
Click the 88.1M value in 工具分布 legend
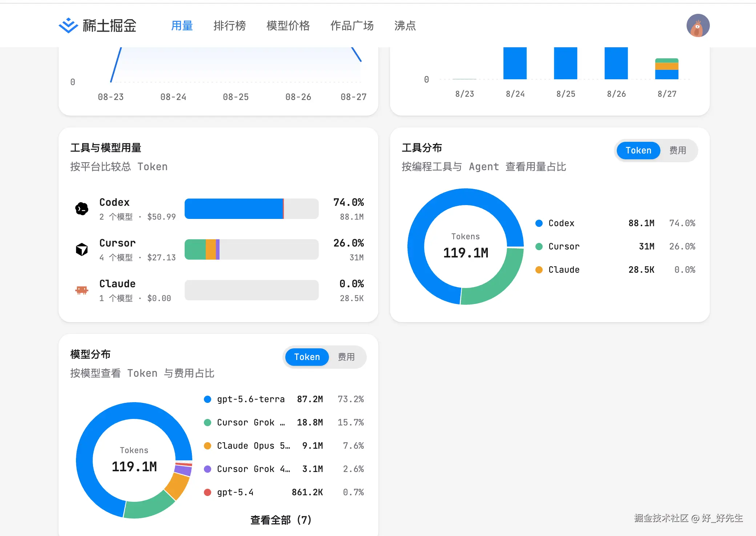pyautogui.click(x=642, y=223)
